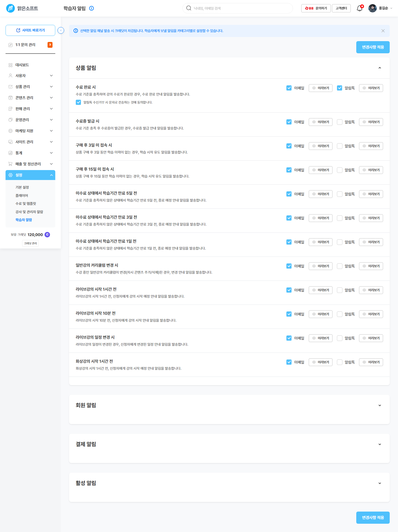Click the 쏠쏠 문의하기 button
The image size is (398, 532).
tap(316, 8)
